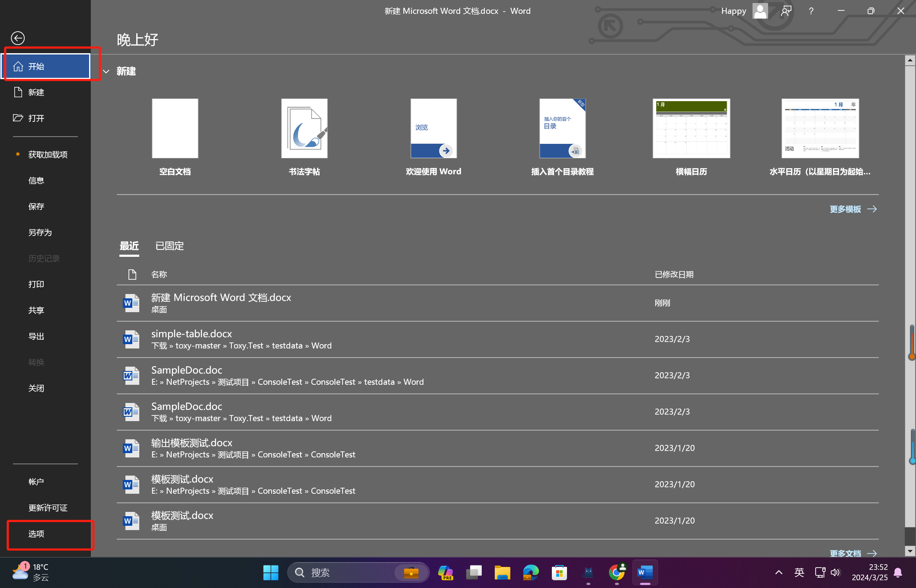This screenshot has height=588, width=916.
Task: Select the 最近 tab
Action: pyautogui.click(x=129, y=246)
